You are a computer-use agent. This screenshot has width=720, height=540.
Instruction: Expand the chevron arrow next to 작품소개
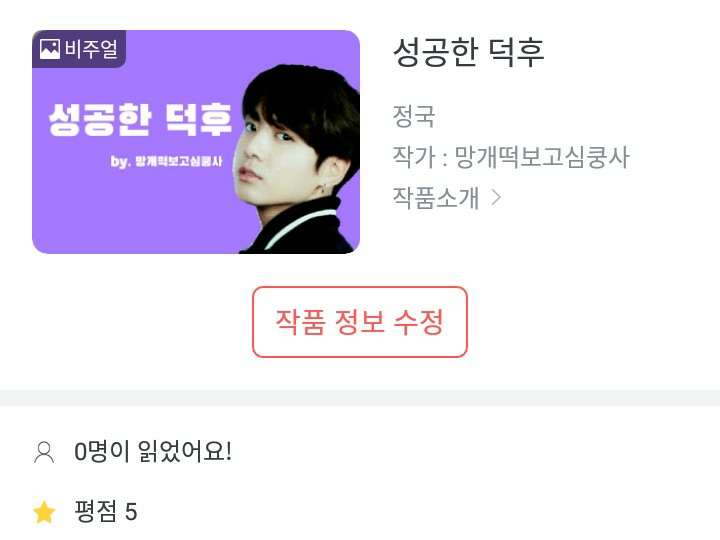[496, 198]
